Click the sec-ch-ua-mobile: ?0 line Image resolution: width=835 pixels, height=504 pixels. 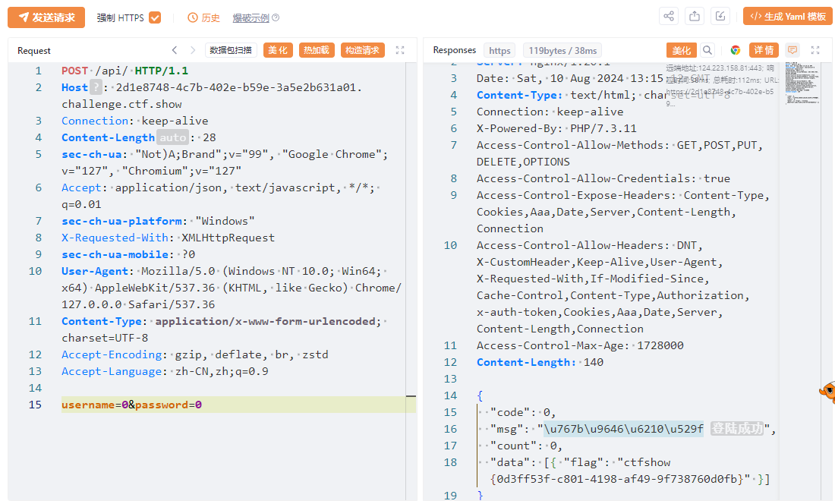click(128, 254)
